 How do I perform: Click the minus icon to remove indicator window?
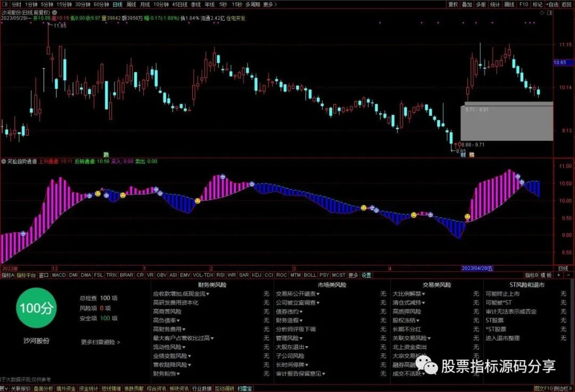[569, 275]
